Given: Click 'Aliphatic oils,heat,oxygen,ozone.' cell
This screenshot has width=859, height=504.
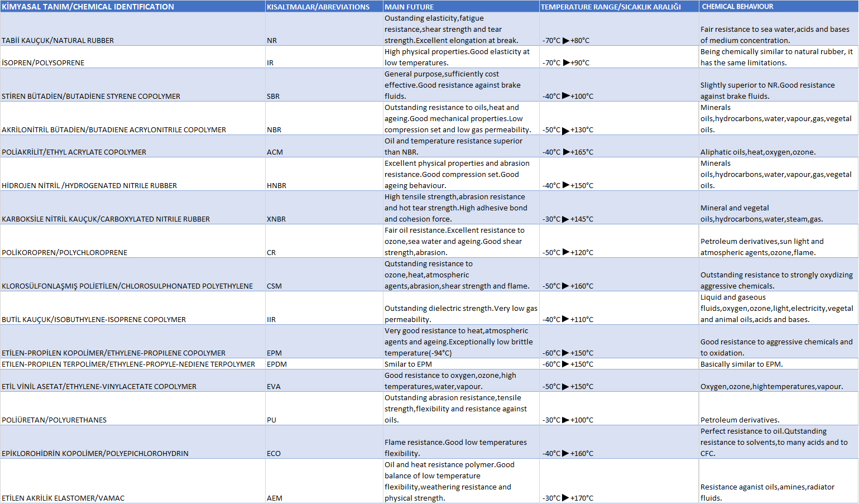Looking at the screenshot, I should 779,146.
